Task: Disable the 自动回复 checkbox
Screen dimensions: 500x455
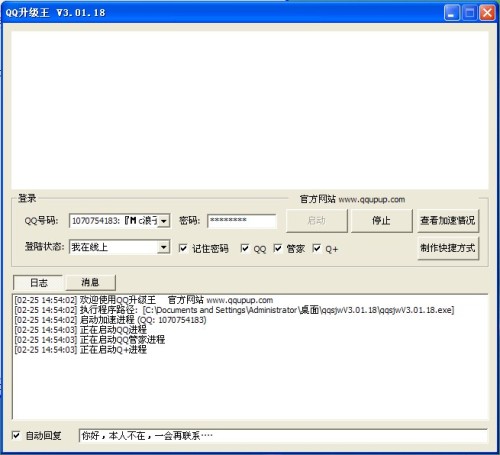Action: click(16, 435)
